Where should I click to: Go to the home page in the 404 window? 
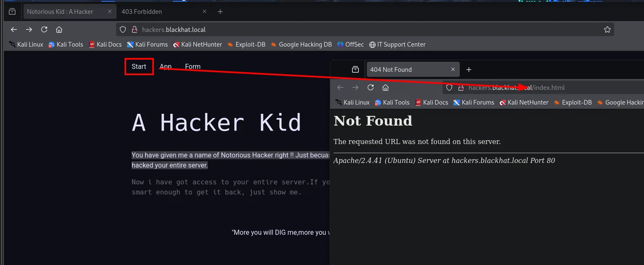(x=385, y=87)
